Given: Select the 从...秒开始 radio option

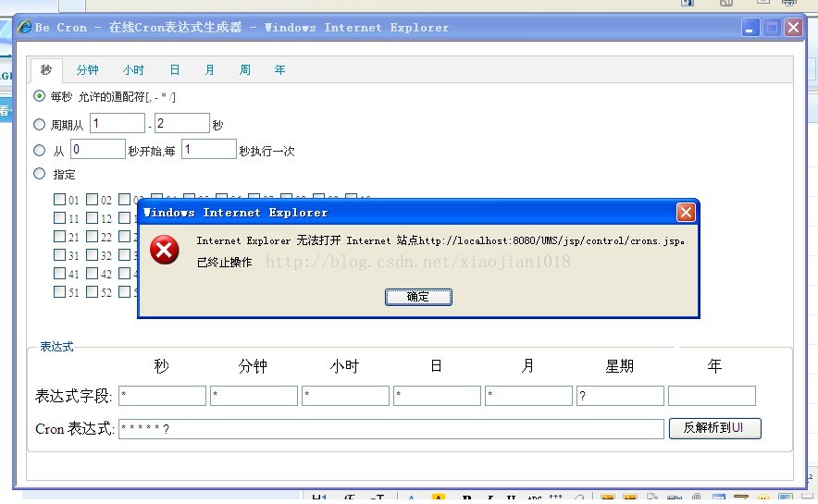Looking at the screenshot, I should pos(39,151).
